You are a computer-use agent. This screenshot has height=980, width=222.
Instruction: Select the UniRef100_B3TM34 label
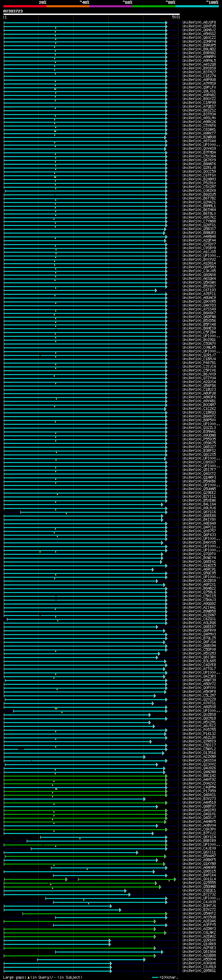point(199,114)
